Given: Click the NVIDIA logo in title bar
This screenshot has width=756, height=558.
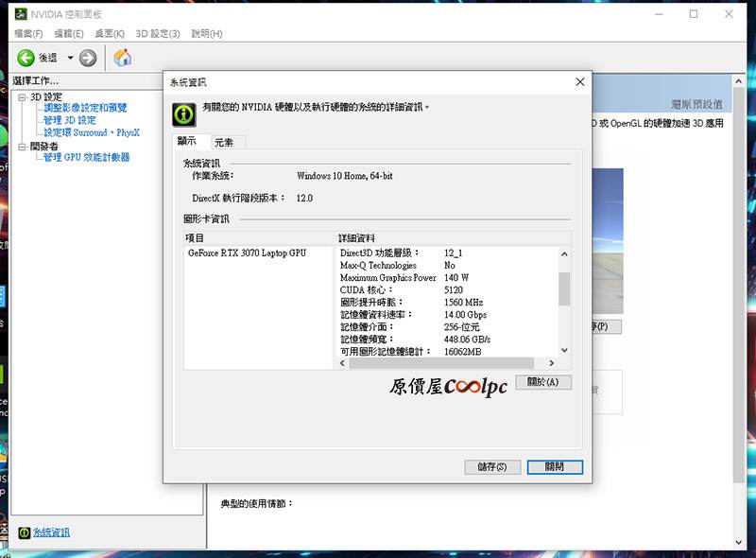Looking at the screenshot, I should coord(21,14).
